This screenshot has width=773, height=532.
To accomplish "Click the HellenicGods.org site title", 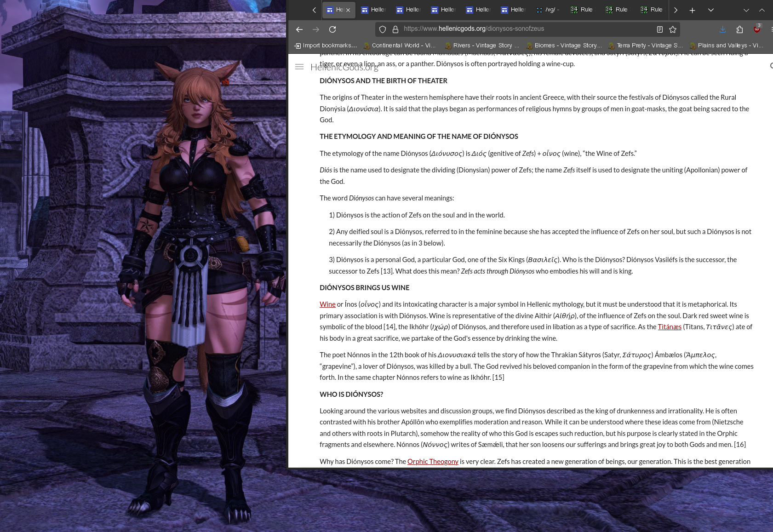I will (344, 67).
